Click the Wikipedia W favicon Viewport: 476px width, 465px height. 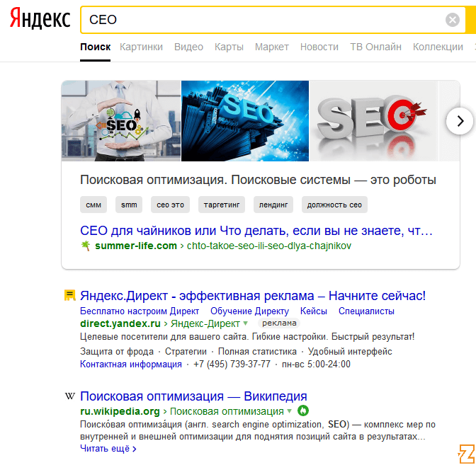pyautogui.click(x=70, y=396)
